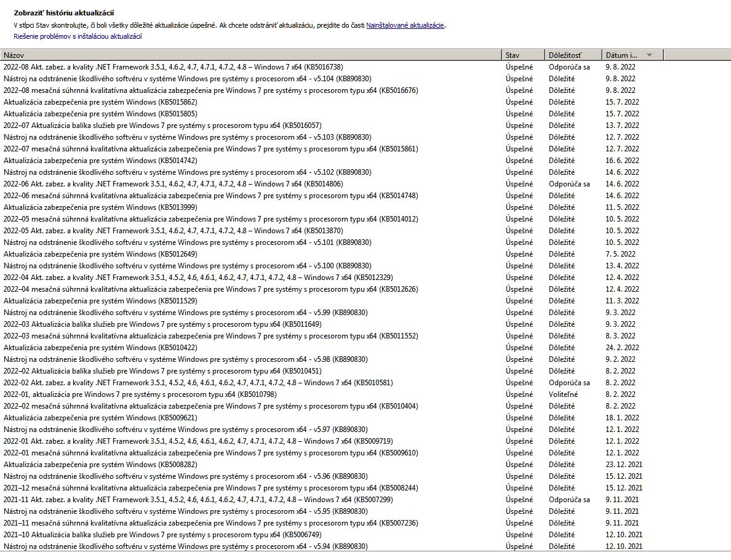
Task: Click the date 16. 6. 2022 cell
Action: 622,161
